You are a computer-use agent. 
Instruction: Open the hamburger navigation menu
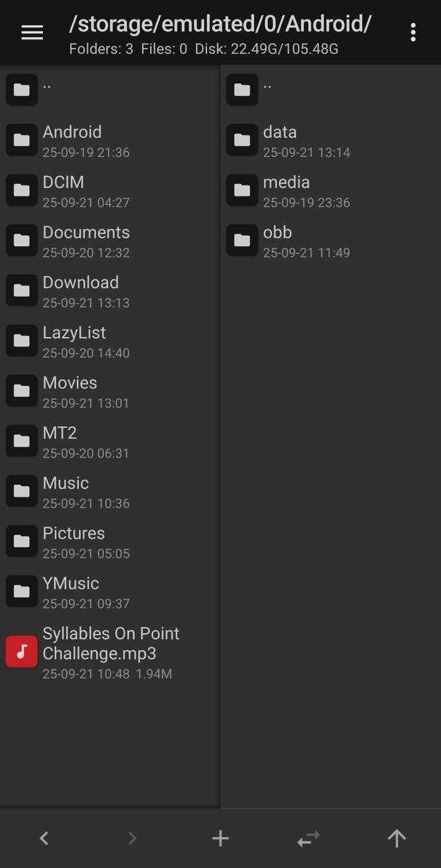tap(32, 32)
